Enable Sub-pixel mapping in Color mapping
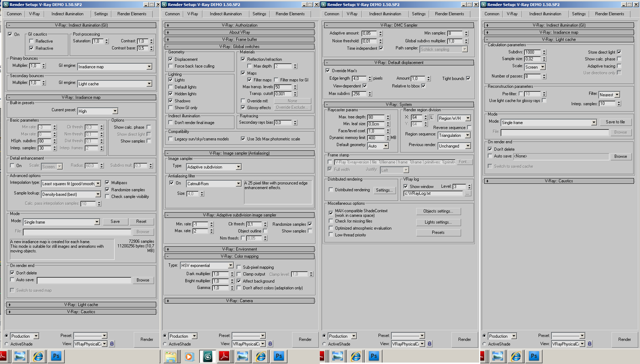This screenshot has height=364, width=640. pyautogui.click(x=239, y=267)
